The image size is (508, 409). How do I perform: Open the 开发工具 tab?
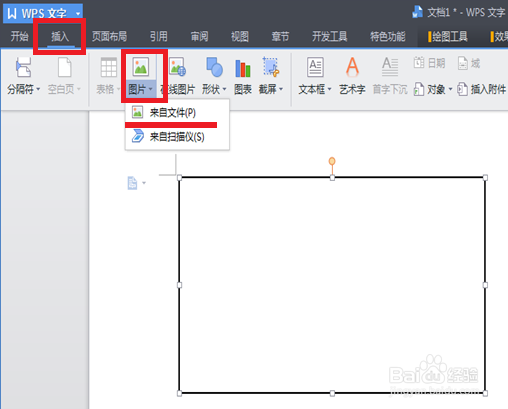[330, 36]
